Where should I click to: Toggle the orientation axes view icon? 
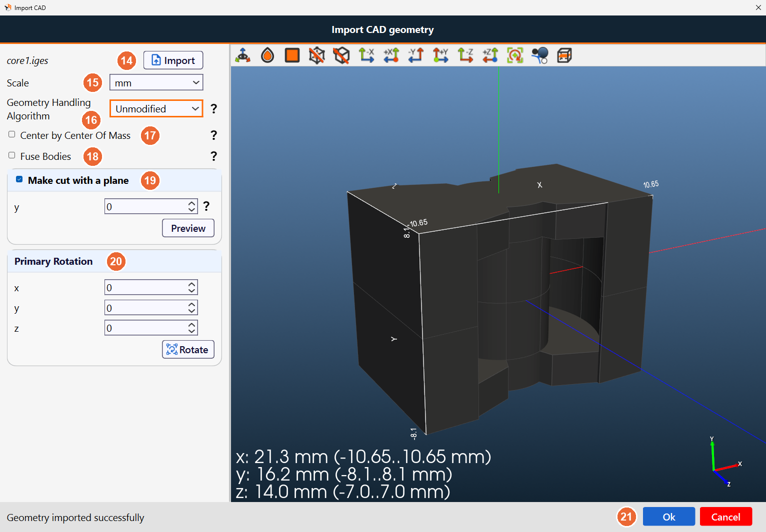tap(243, 55)
